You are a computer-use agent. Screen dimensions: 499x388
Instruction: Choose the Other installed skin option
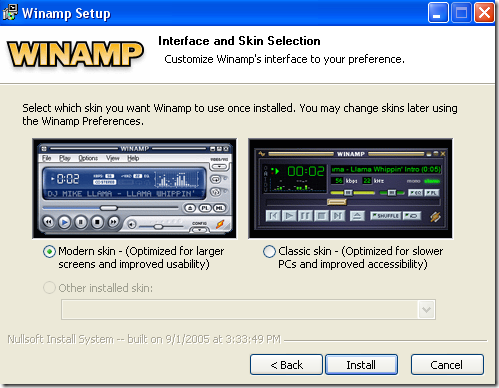click(x=49, y=288)
